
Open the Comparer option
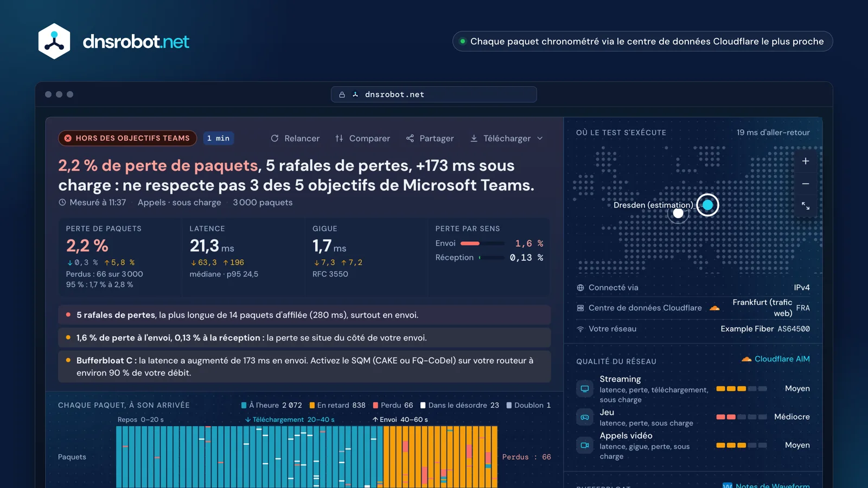(x=362, y=138)
